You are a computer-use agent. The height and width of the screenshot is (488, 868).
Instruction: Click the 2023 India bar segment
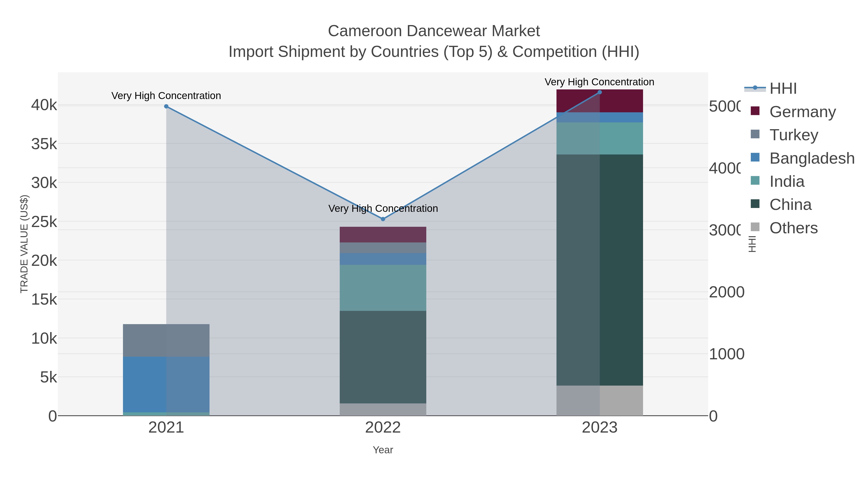click(599, 138)
